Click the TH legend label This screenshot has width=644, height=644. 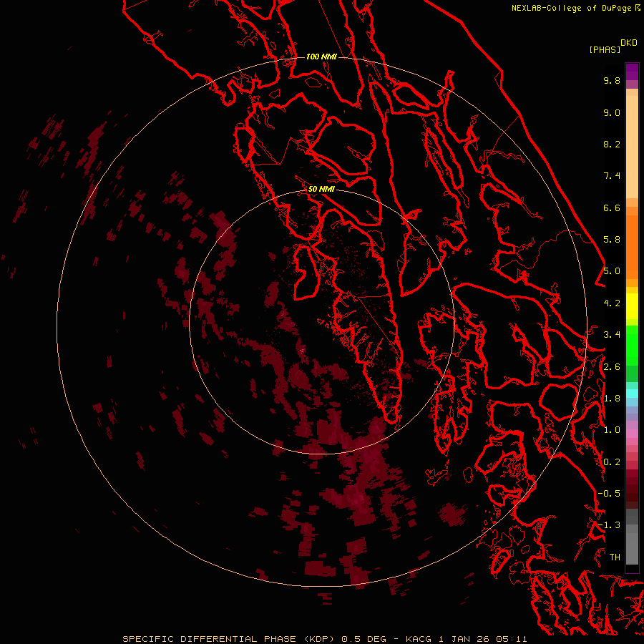pos(615,557)
